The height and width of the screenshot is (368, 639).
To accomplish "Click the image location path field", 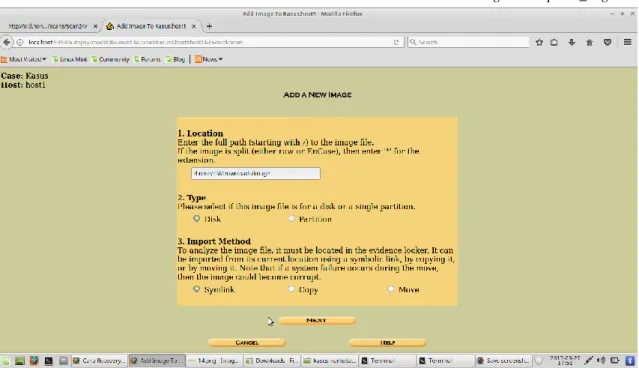I will coord(256,173).
